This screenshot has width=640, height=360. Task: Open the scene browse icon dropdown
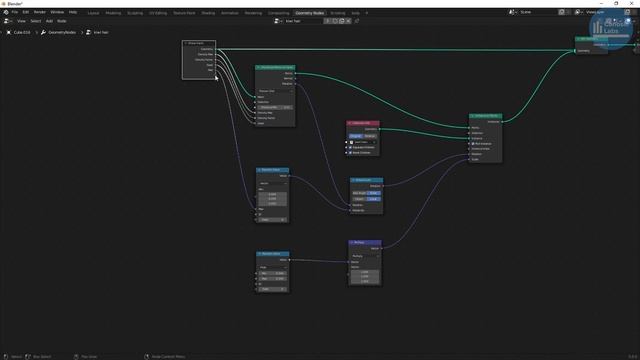513,12
